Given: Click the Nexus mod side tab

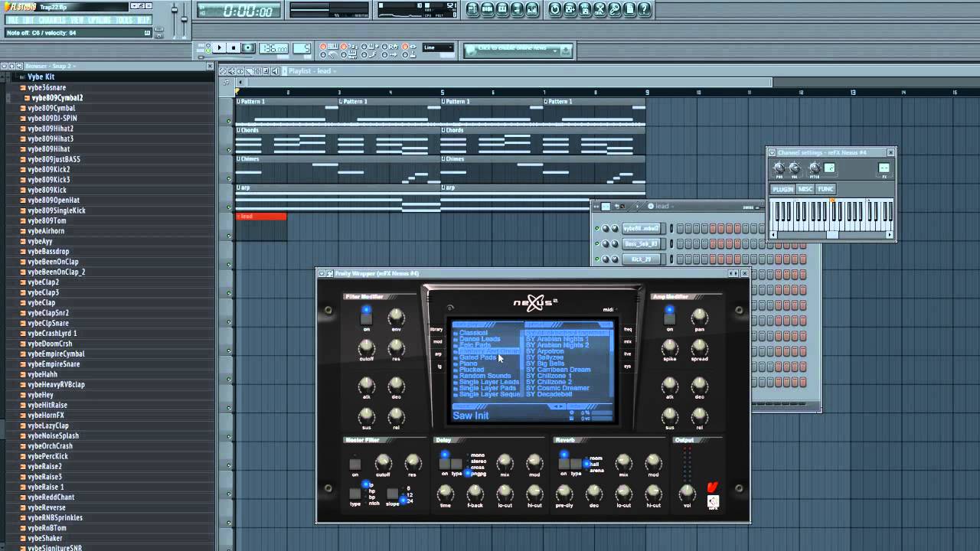Looking at the screenshot, I should 437,341.
